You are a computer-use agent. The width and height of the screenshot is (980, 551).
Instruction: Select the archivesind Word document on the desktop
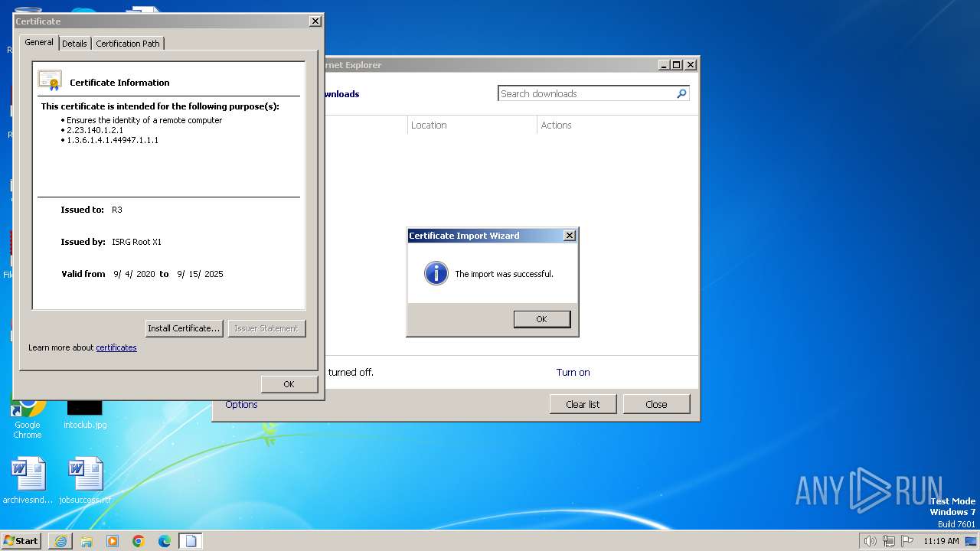(28, 481)
